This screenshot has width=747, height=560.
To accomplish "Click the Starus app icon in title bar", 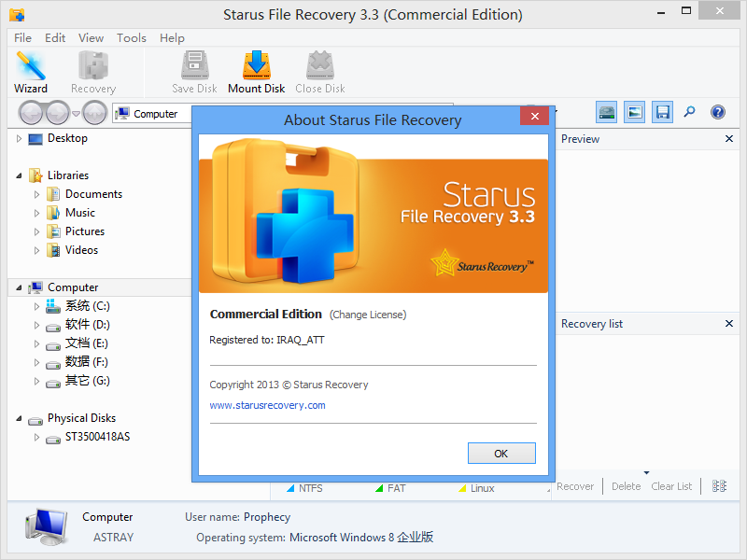I will coord(17,15).
